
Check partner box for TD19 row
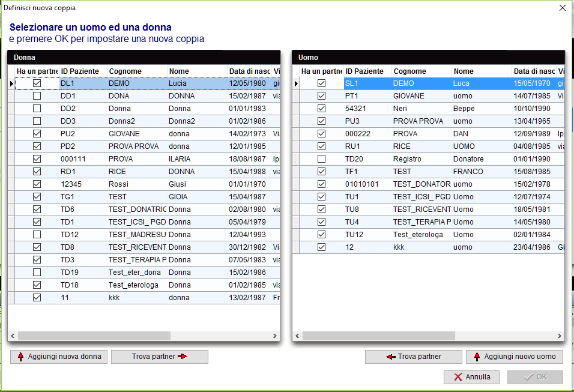click(37, 273)
